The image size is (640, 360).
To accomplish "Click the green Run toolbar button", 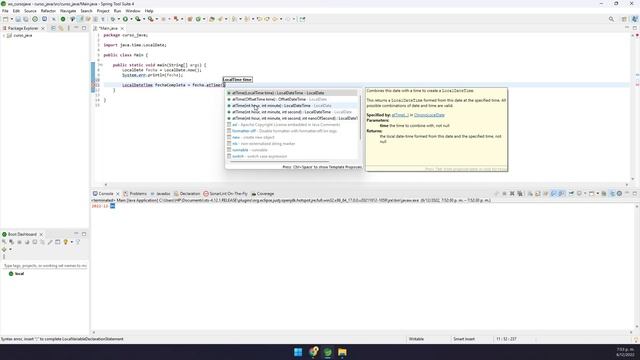I will click(125, 19).
